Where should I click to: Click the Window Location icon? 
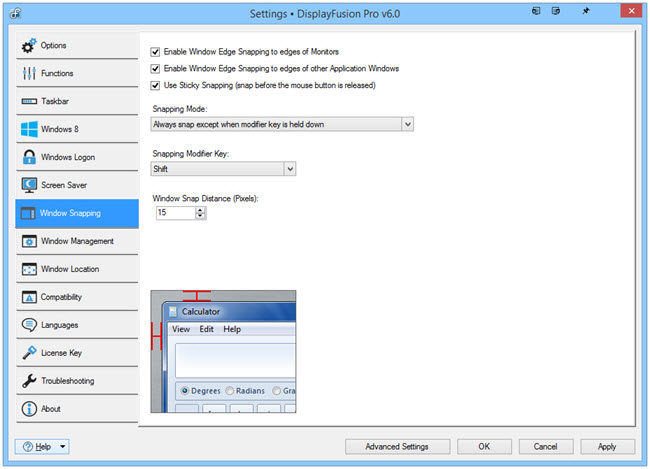pos(29,269)
